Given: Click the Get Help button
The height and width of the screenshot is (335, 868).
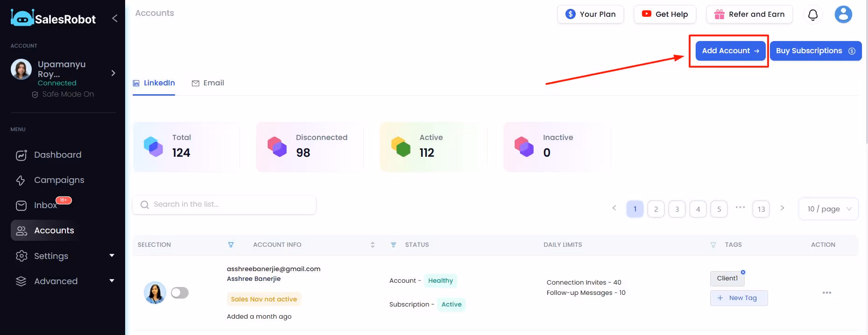Looking at the screenshot, I should (665, 14).
